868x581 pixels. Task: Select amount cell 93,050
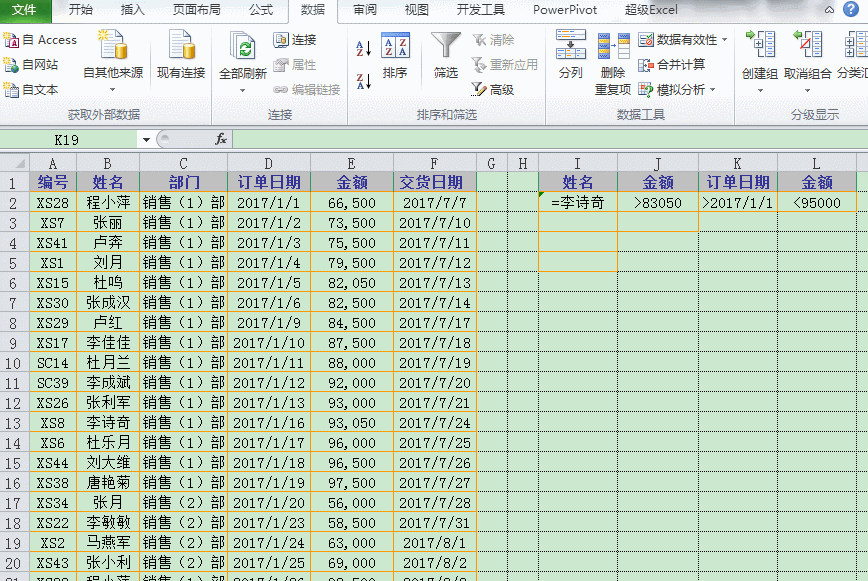pos(352,423)
